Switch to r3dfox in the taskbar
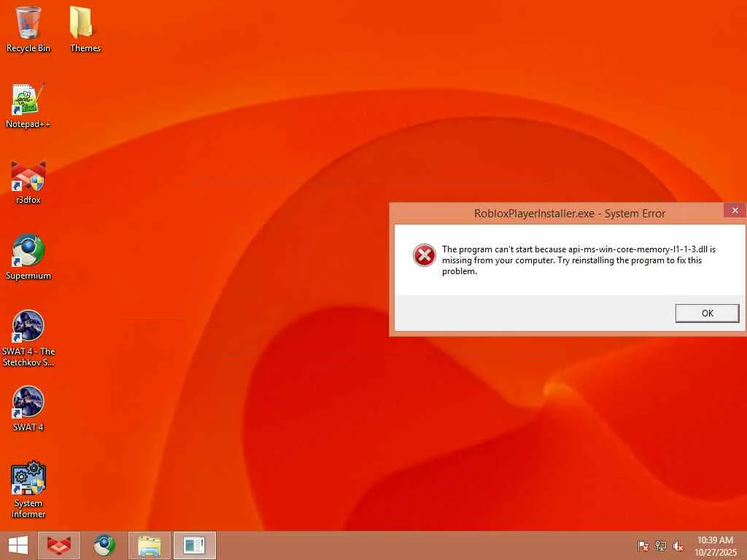 (x=59, y=545)
